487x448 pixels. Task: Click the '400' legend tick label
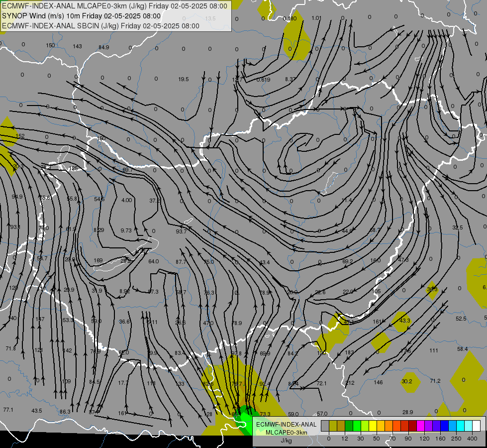(x=472, y=439)
